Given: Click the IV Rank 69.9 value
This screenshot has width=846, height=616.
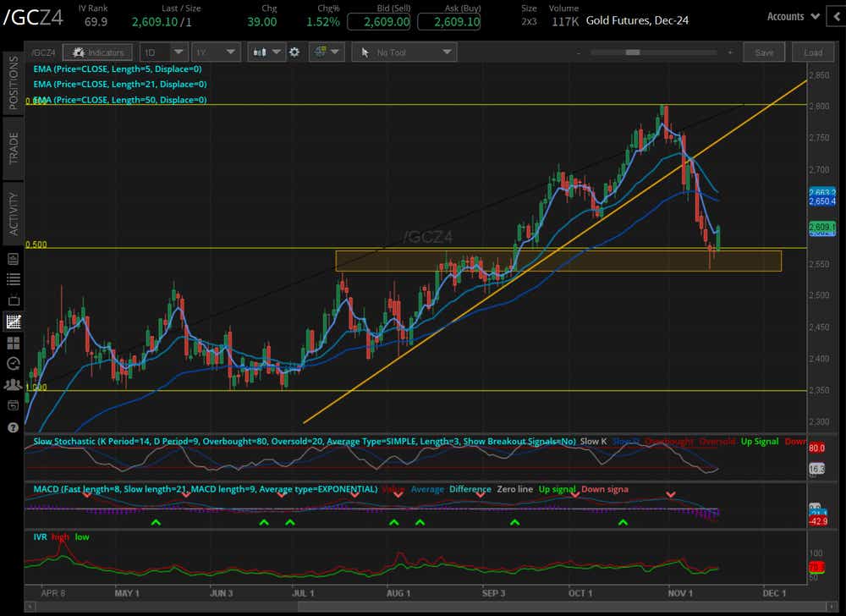Looking at the screenshot, I should tap(96, 22).
